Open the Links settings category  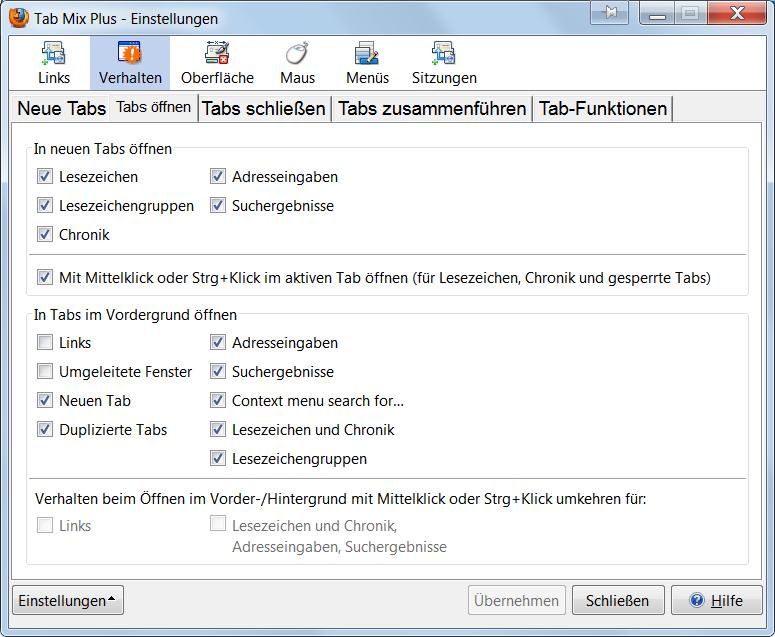click(54, 63)
